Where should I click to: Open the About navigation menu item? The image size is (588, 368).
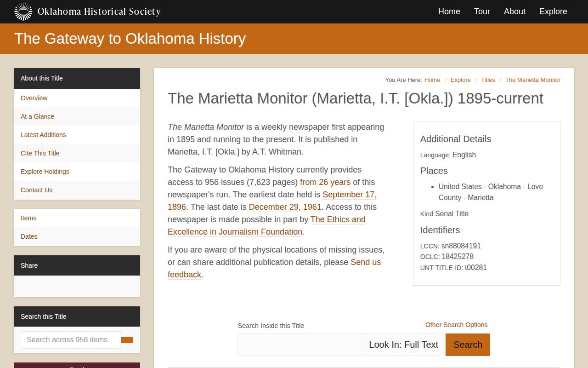click(514, 11)
